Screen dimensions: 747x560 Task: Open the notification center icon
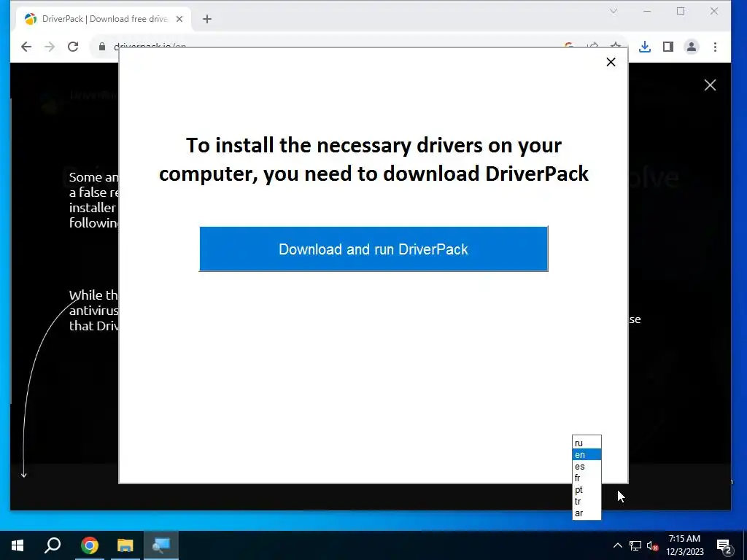(x=724, y=545)
